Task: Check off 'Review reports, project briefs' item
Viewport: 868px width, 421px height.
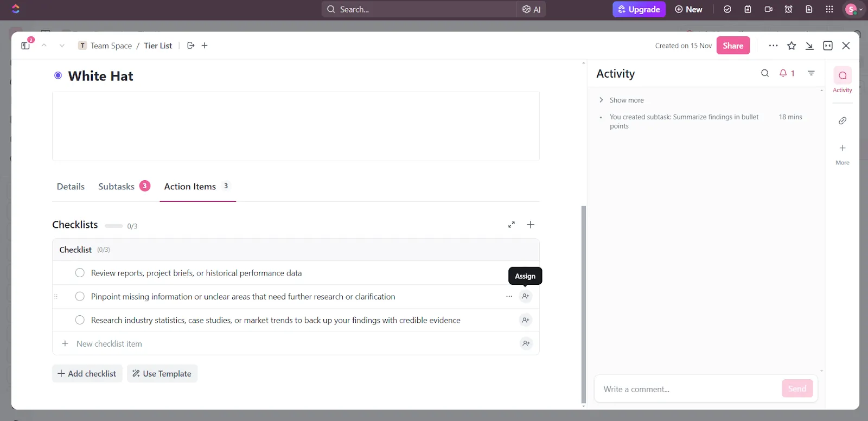Action: point(80,273)
